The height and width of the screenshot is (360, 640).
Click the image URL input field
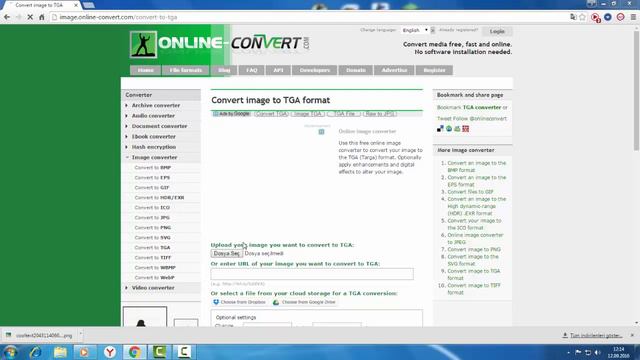pos(312,274)
